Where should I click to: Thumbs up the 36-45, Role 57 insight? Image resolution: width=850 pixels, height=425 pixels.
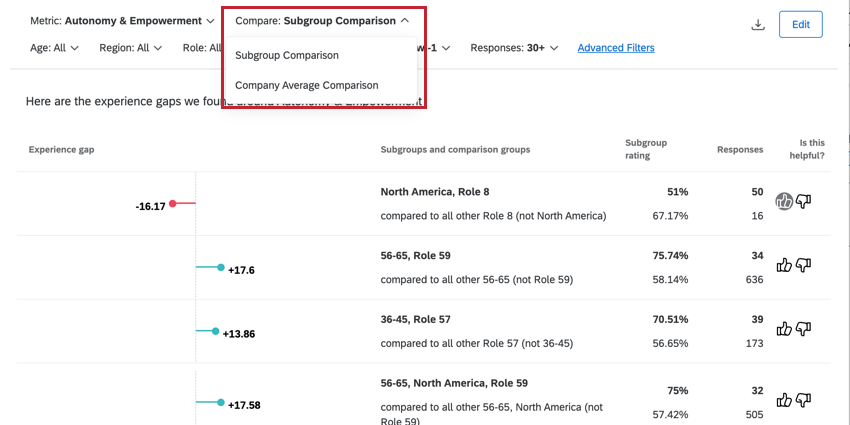pyautogui.click(x=784, y=329)
